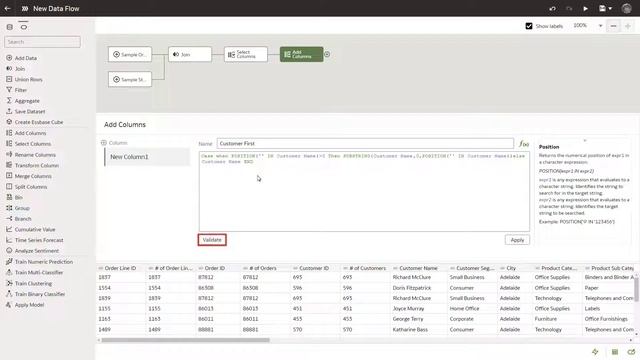
Task: Click the redo icon in header
Action: [569, 9]
